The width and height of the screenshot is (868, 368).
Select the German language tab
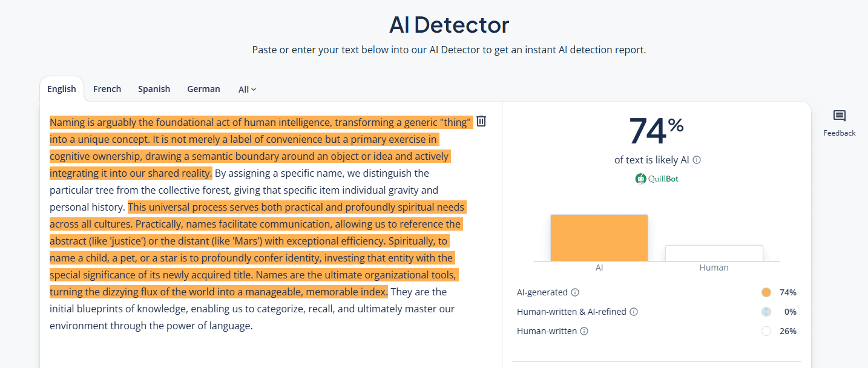click(x=203, y=89)
